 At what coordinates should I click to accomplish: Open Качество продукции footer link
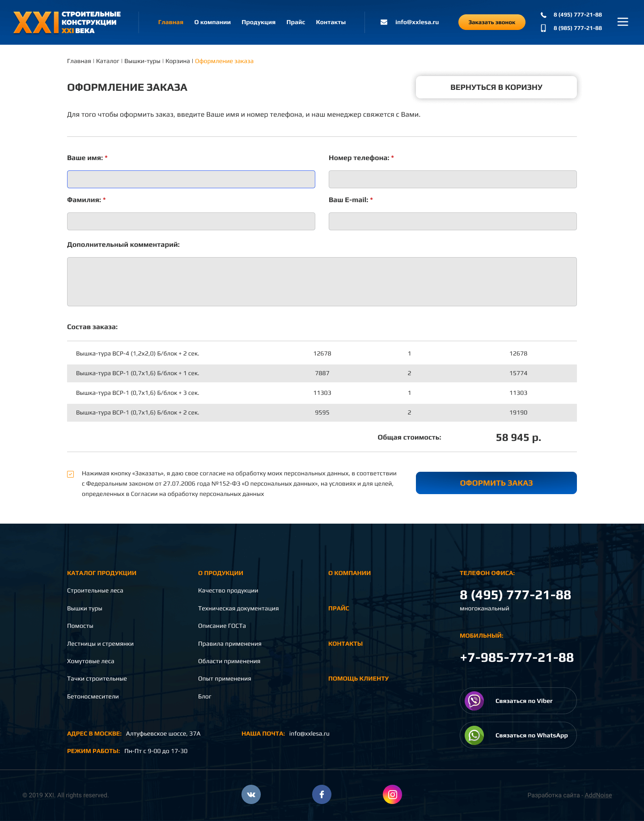point(228,591)
